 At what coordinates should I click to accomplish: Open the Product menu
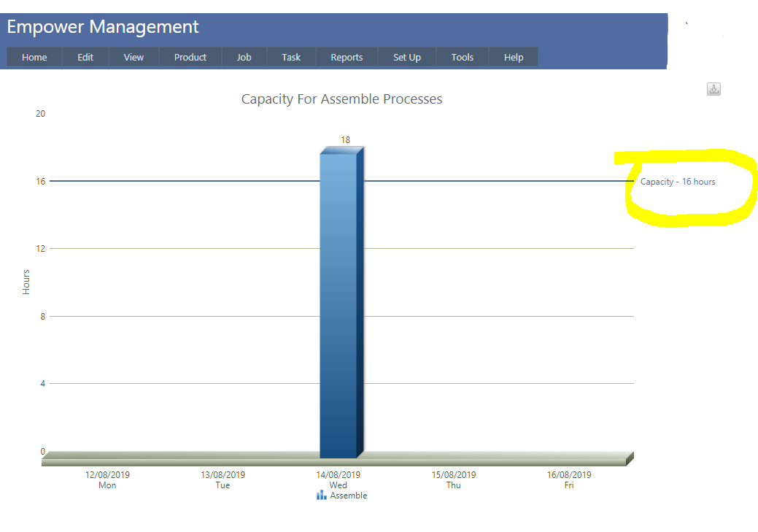[x=190, y=57]
